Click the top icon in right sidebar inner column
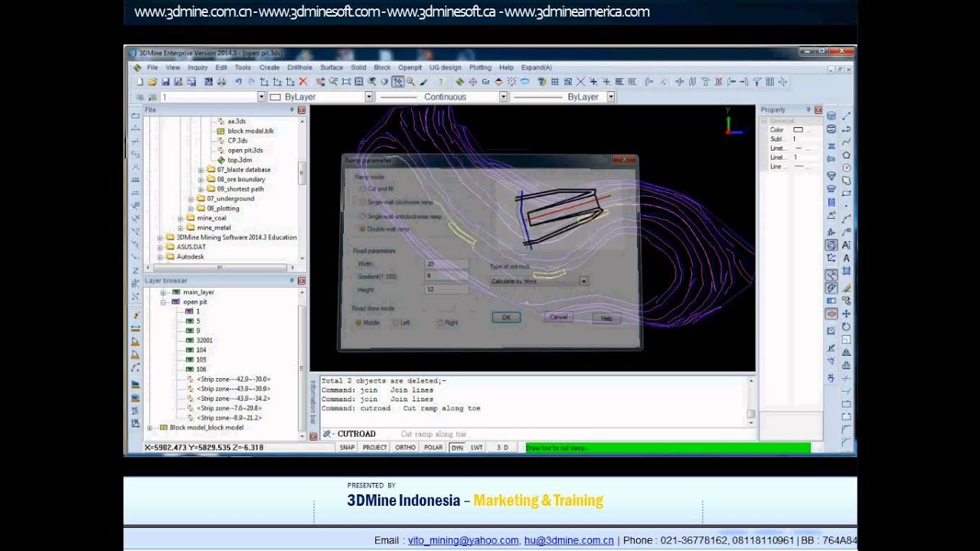The image size is (980, 551). tap(831, 116)
